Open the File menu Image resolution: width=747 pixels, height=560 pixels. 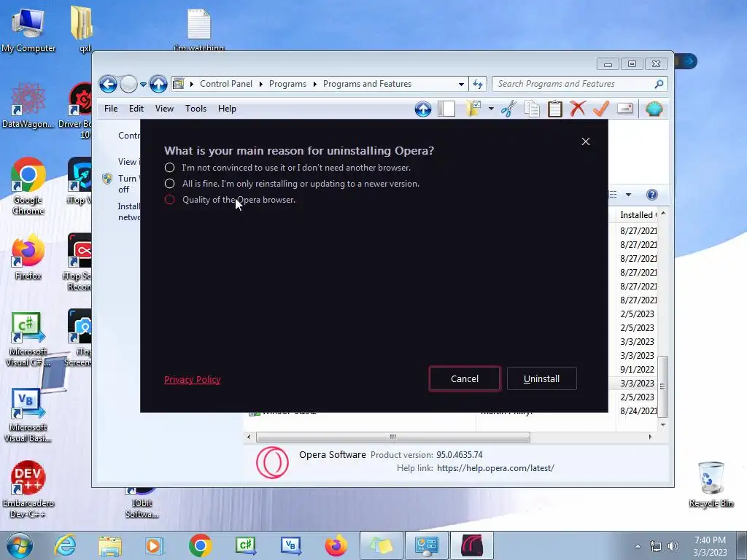[x=111, y=109]
